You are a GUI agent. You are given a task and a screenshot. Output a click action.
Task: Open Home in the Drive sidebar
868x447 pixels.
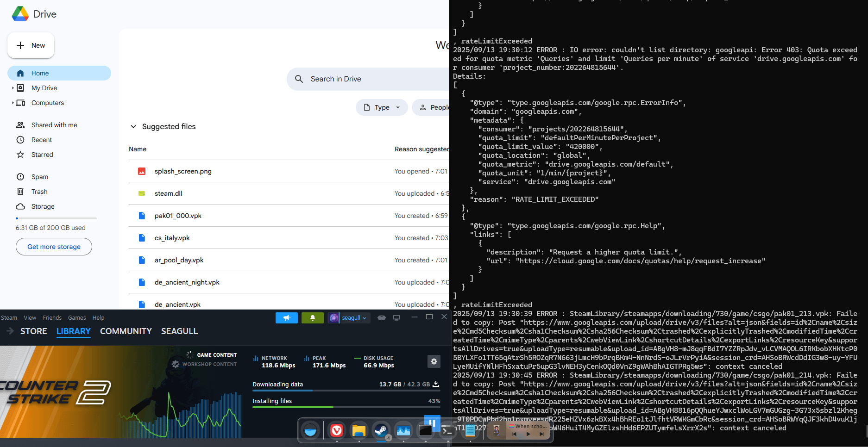coord(59,73)
